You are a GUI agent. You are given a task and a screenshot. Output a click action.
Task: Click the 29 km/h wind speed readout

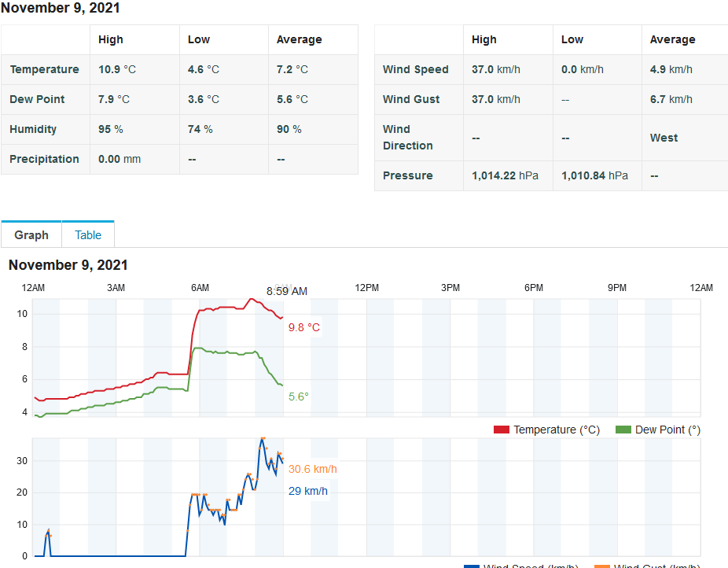click(x=308, y=492)
